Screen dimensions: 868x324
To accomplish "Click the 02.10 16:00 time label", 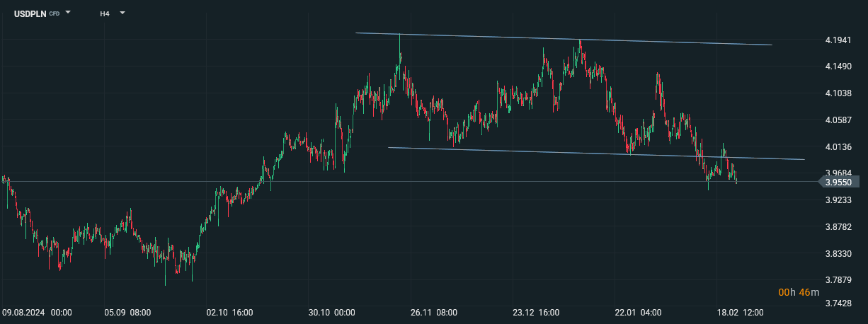I will tap(229, 312).
